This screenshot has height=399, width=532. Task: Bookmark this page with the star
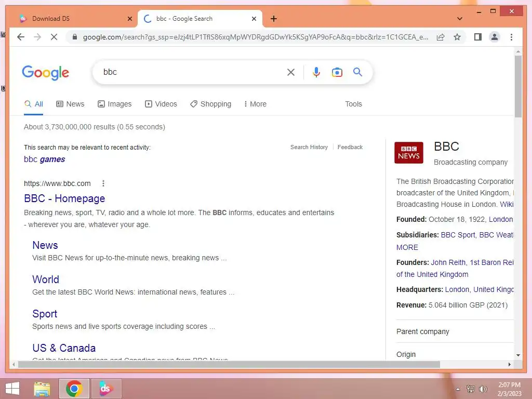tap(457, 37)
